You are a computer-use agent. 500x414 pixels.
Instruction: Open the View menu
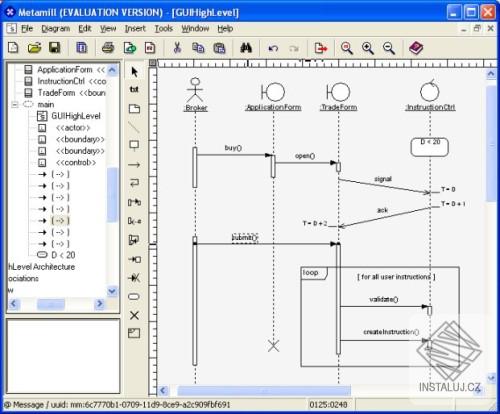coord(108,29)
